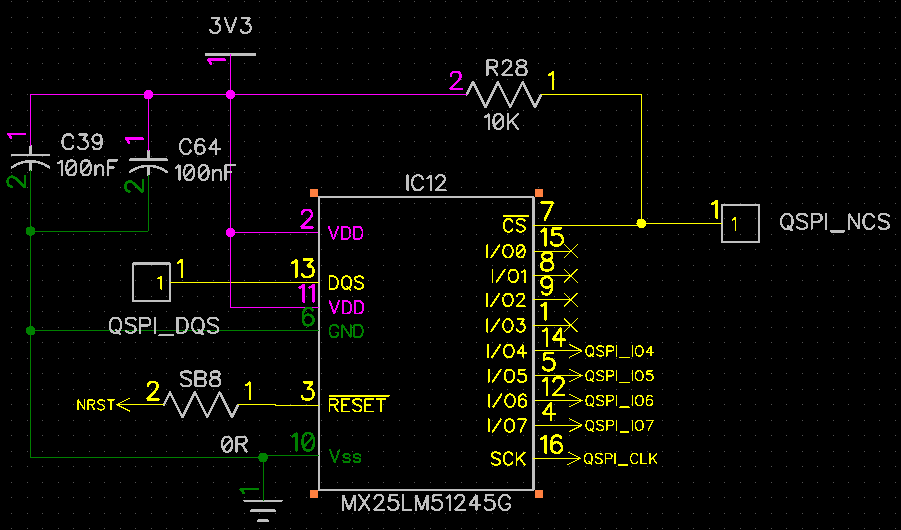
Task: Select the R28 resistor symbol
Action: (504, 95)
